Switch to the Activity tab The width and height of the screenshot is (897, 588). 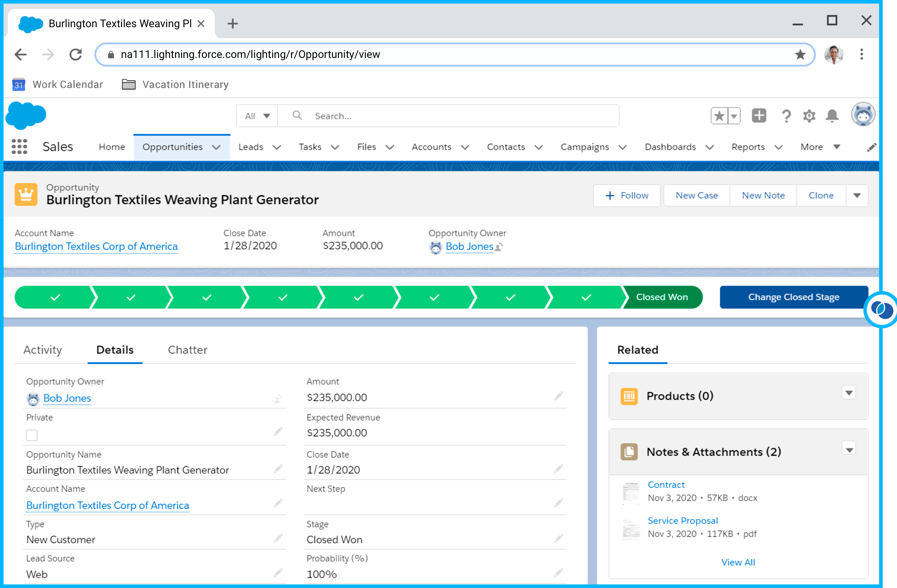[x=43, y=350]
